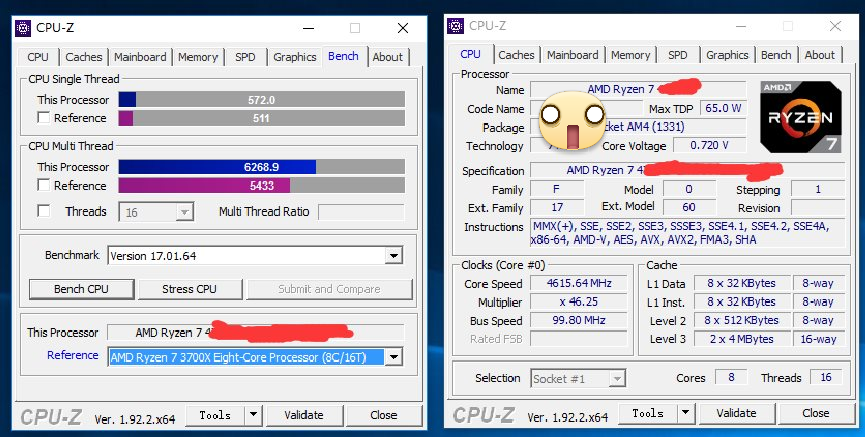
Task: Click the blue multi thread score bar
Action: (x=217, y=167)
